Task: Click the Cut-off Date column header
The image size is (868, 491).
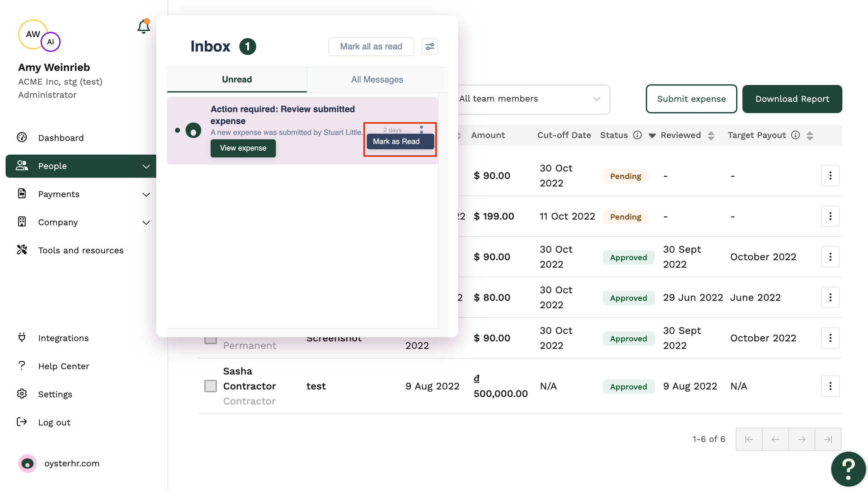Action: pos(564,135)
